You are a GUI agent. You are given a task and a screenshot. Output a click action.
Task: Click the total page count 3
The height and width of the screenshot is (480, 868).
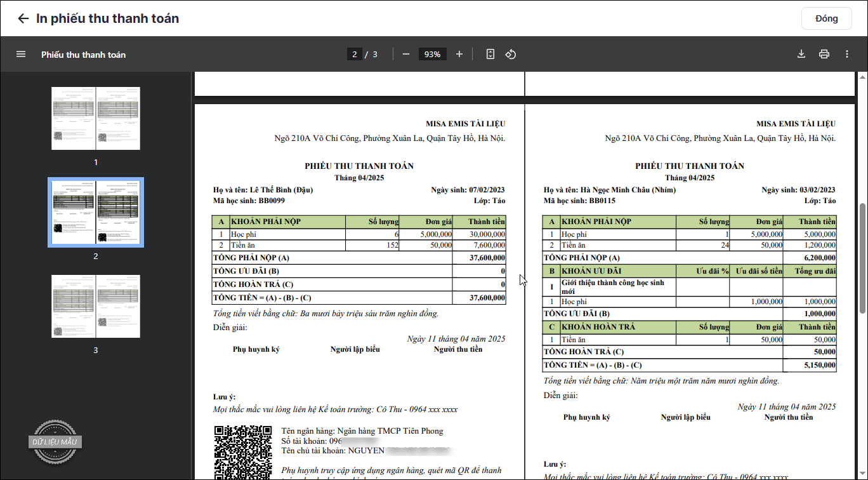pos(375,55)
